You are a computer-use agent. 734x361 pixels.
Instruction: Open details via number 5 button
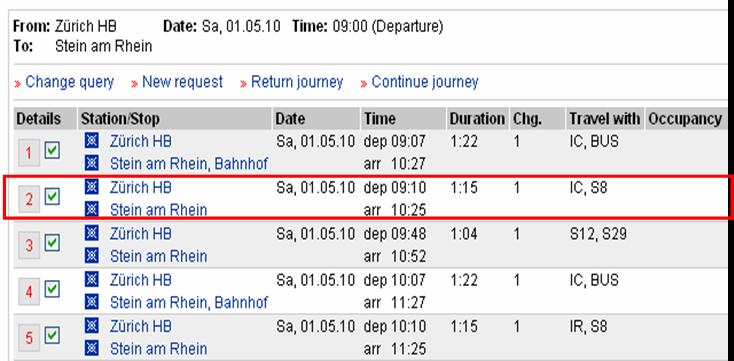pos(29,338)
